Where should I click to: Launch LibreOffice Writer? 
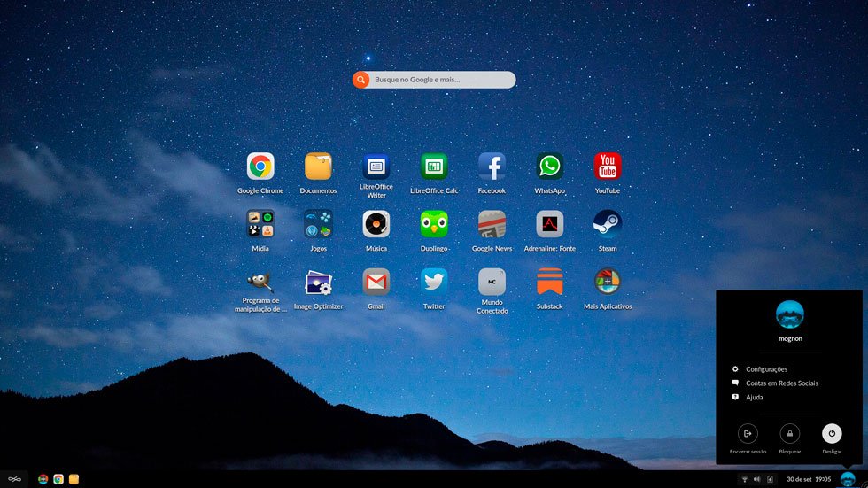tap(376, 167)
